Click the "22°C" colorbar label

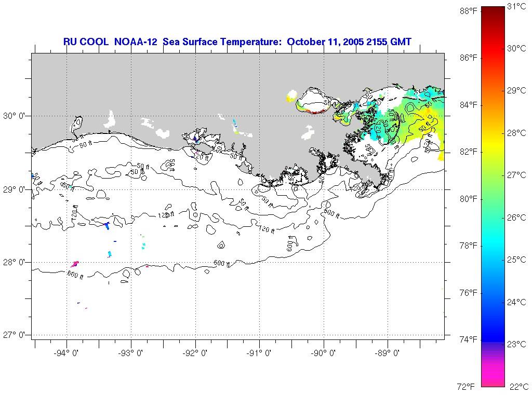(x=519, y=386)
